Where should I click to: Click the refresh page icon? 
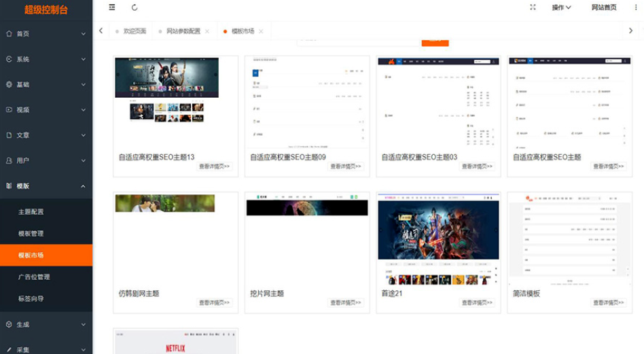(x=135, y=7)
